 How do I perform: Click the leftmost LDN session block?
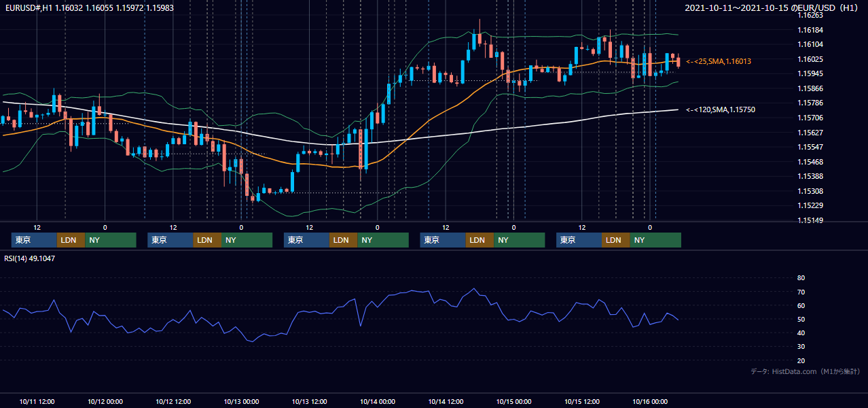[x=71, y=240]
